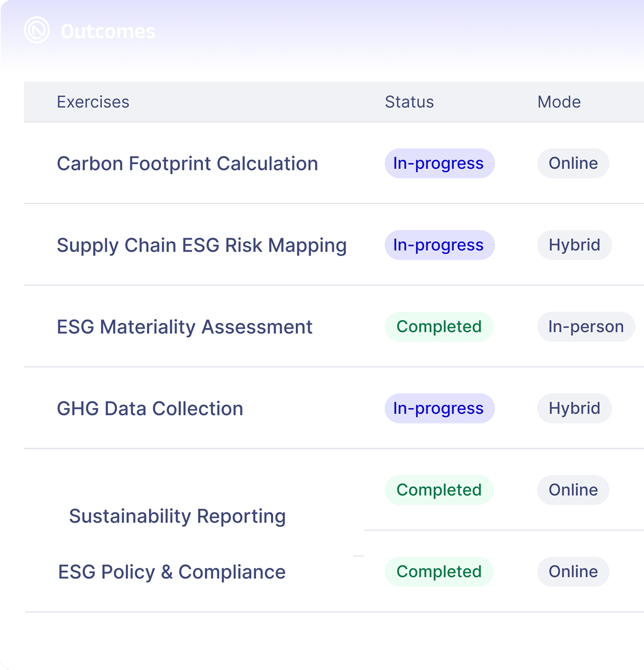Click the In-person mode tag
Image resolution: width=644 pixels, height=670 pixels.
(586, 327)
